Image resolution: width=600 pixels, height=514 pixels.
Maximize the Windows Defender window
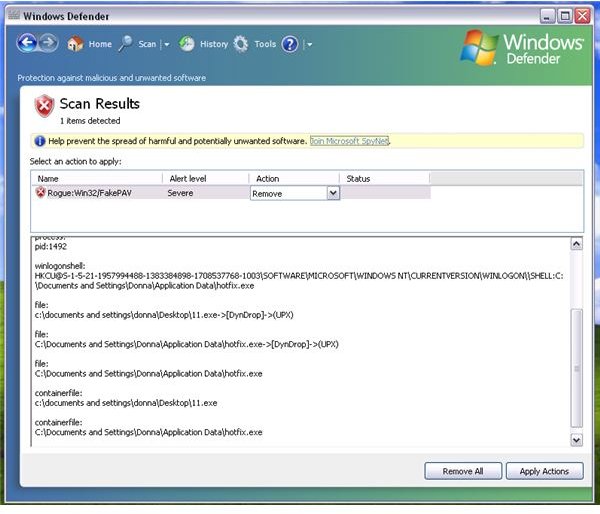[565, 16]
